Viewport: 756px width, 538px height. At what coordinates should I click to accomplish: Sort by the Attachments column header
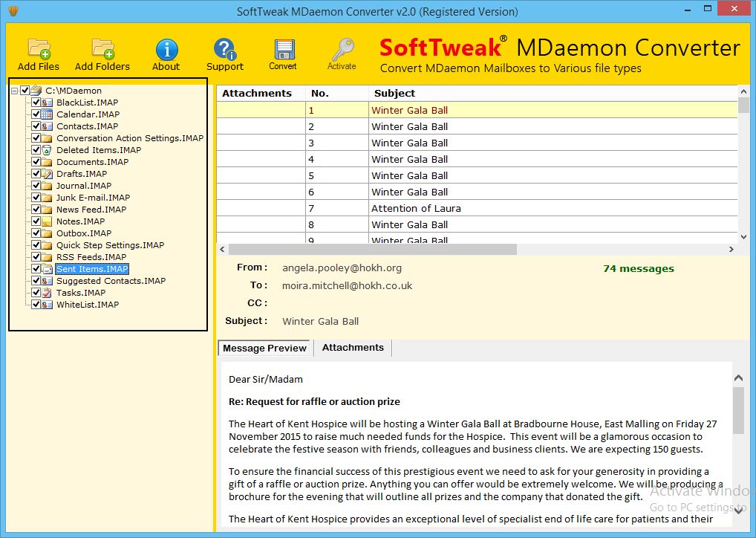(x=261, y=93)
